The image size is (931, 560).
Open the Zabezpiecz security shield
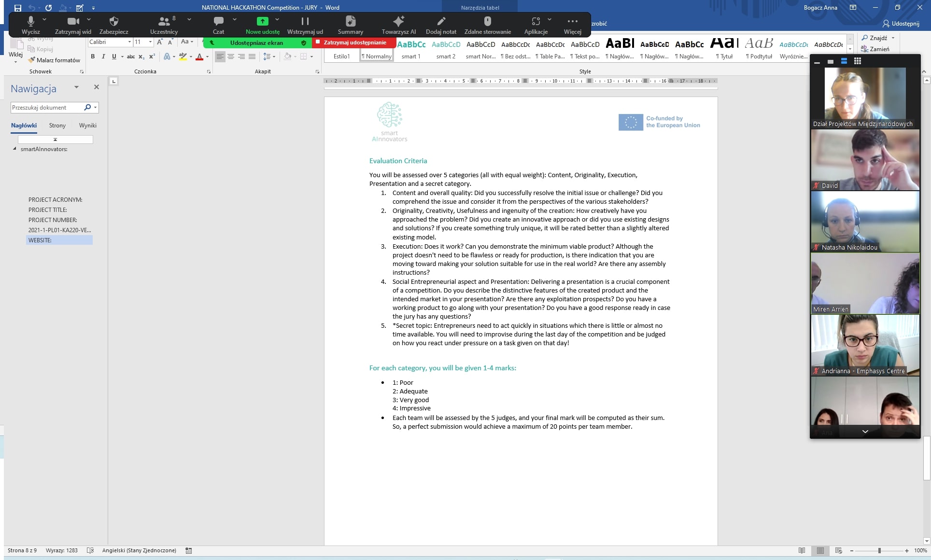[x=114, y=25]
